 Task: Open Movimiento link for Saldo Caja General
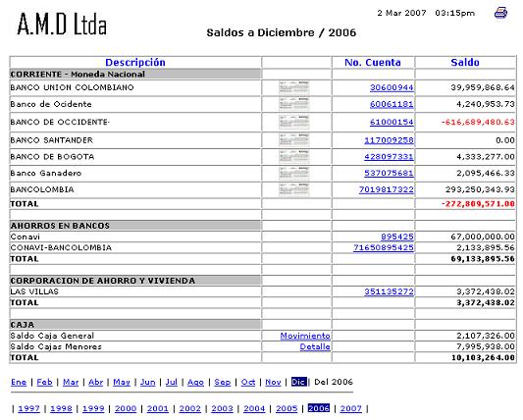pos(305,336)
